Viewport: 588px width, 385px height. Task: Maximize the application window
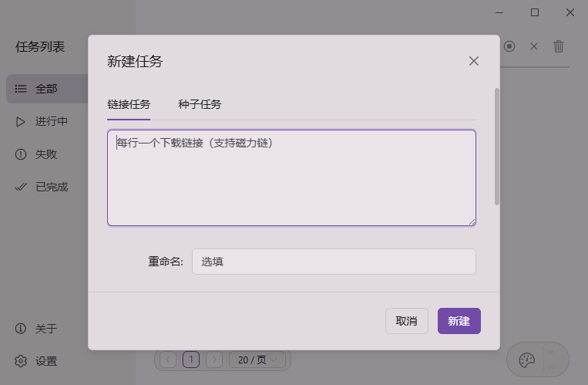pyautogui.click(x=535, y=12)
